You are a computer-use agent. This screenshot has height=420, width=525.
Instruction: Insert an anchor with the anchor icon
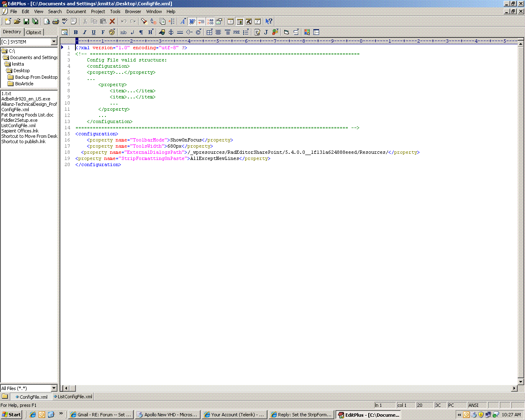[x=171, y=32]
